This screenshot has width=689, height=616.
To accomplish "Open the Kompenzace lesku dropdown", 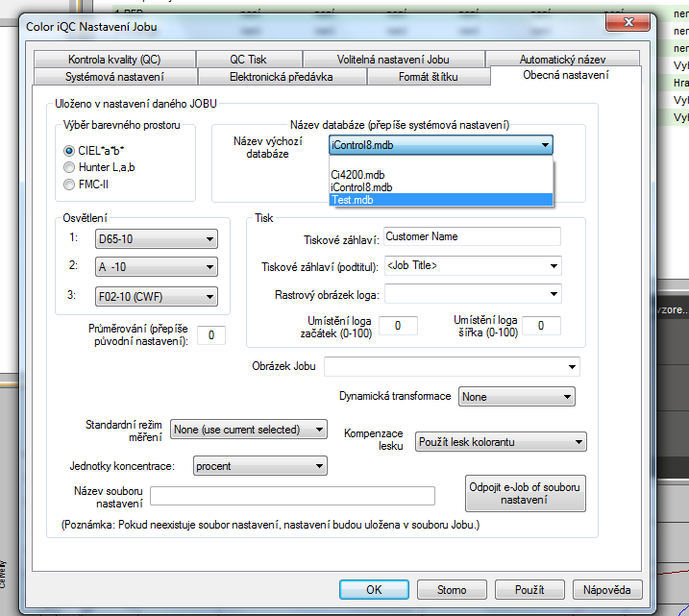I will (x=501, y=442).
